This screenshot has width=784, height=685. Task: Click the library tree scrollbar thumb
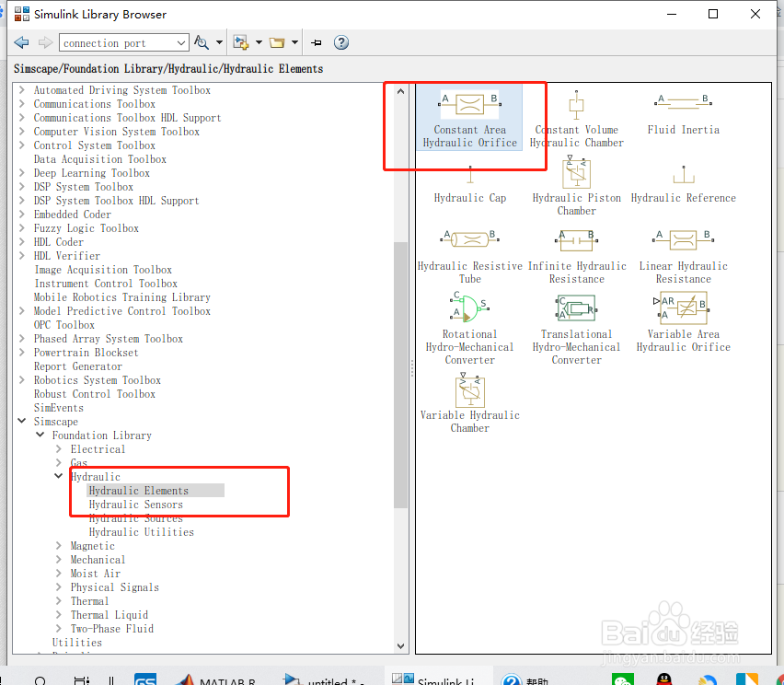400,375
